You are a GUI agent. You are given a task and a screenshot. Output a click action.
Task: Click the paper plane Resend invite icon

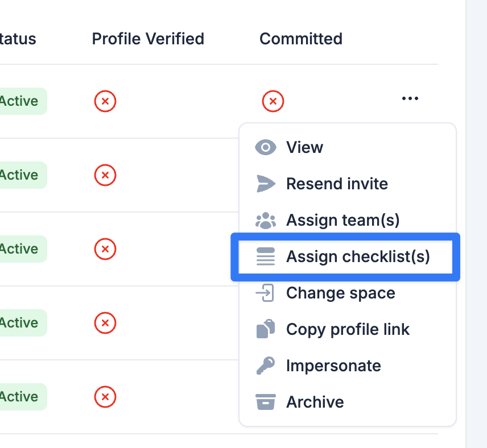coord(266,184)
